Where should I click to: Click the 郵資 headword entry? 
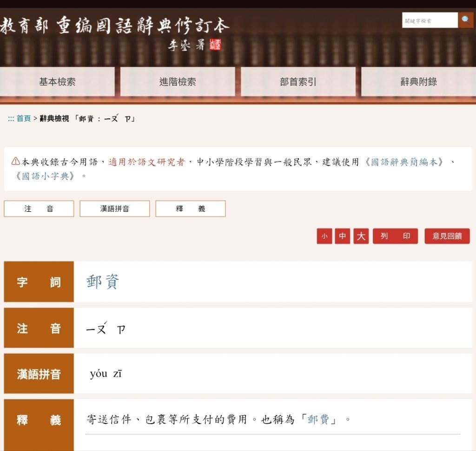(x=103, y=281)
